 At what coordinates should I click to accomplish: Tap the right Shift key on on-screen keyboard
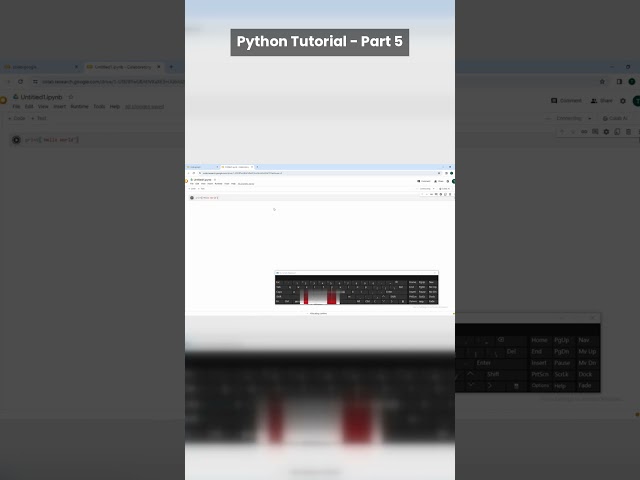[493, 374]
